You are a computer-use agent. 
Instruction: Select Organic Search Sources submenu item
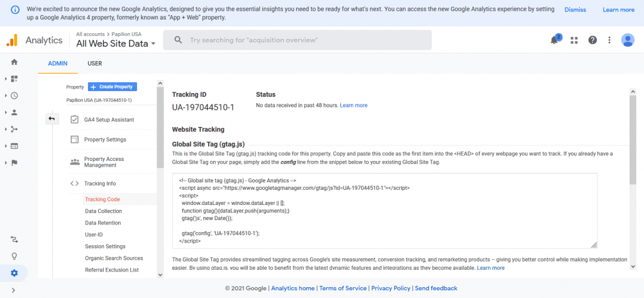click(x=114, y=258)
